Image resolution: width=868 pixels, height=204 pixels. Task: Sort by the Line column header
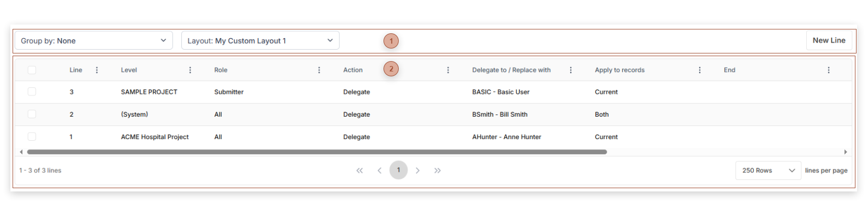[76, 70]
